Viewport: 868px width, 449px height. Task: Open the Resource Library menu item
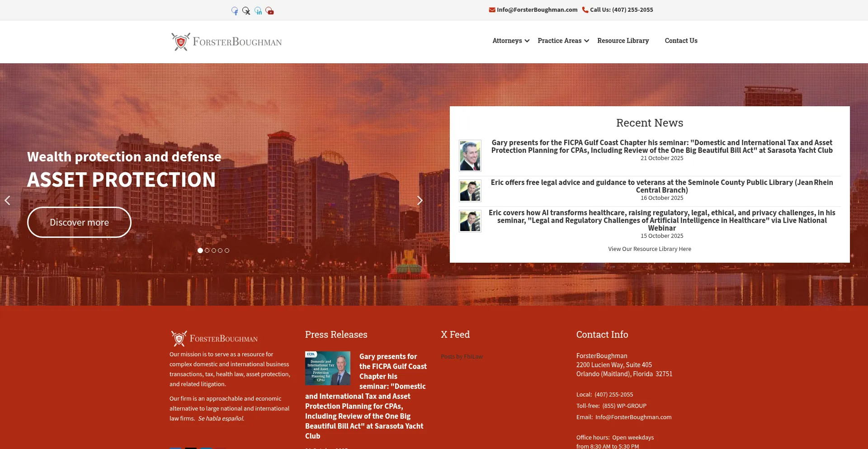point(623,41)
